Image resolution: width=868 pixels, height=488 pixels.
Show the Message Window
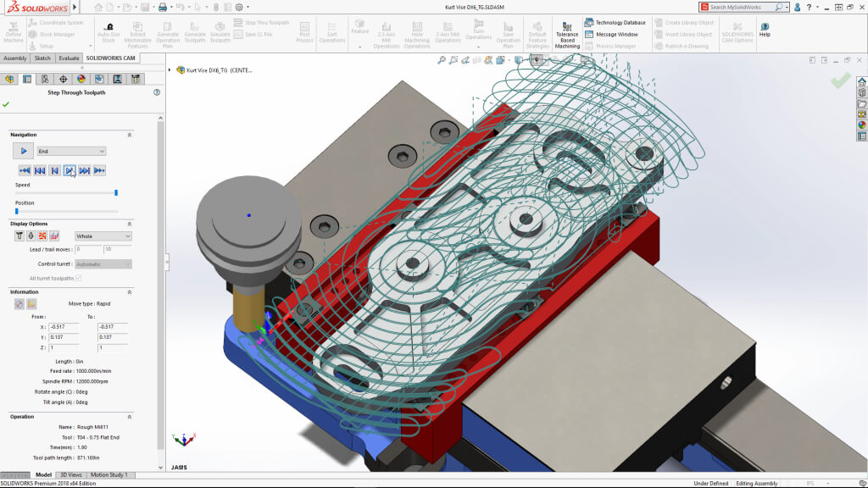pyautogui.click(x=616, y=35)
